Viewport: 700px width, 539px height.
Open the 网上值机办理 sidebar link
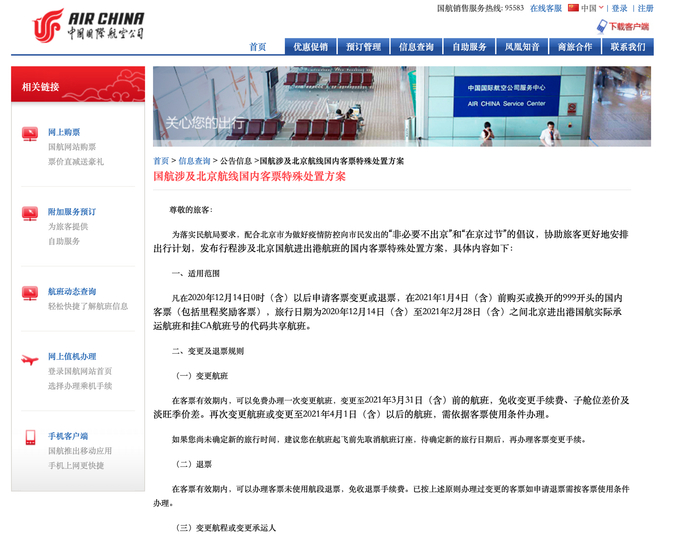point(72,356)
